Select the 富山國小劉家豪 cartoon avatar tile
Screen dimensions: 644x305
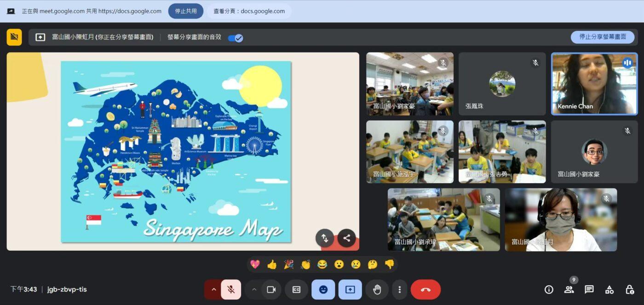point(595,152)
